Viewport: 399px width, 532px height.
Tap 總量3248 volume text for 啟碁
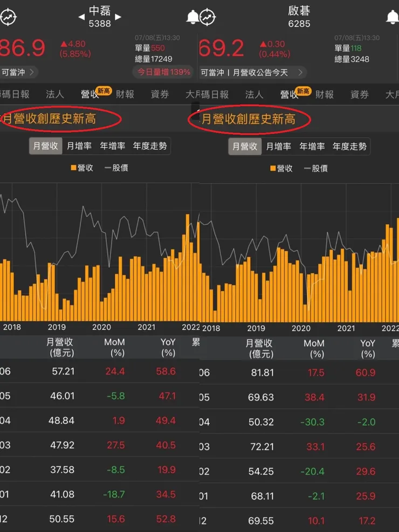pos(352,59)
